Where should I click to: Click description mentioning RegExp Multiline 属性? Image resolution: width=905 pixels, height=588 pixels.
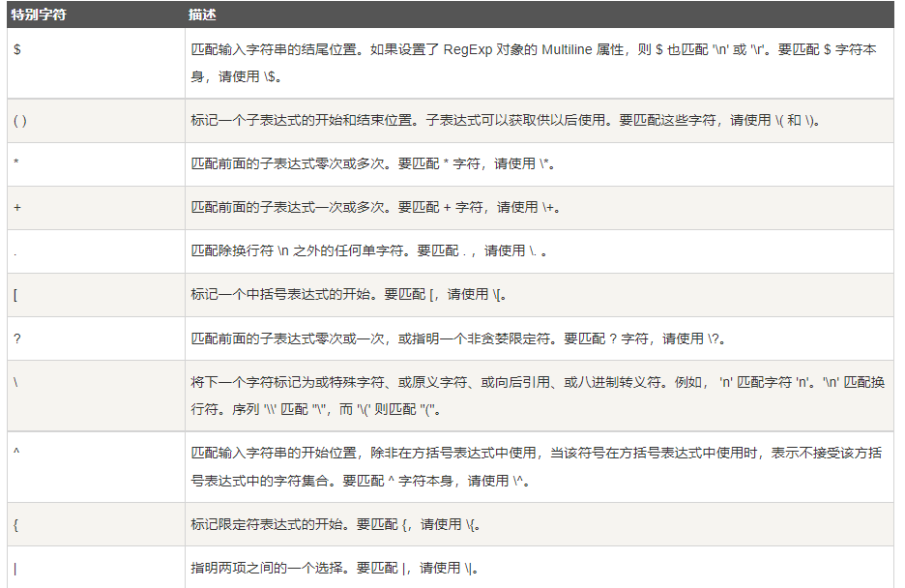click(x=540, y=63)
